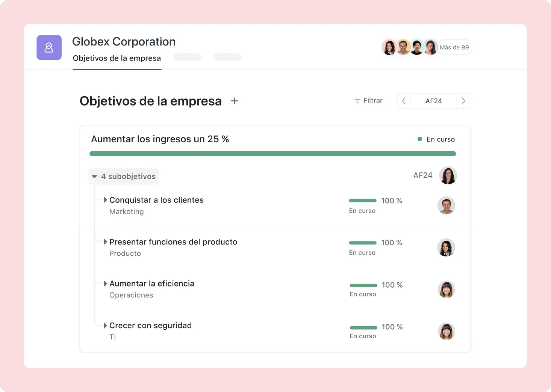Click the first member avatar in header
The image size is (551, 392).
(x=389, y=47)
